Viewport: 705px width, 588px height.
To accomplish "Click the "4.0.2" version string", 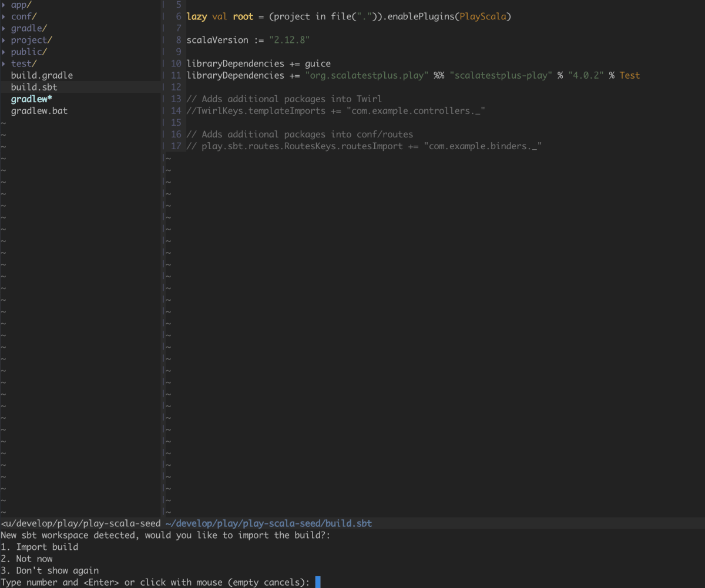I will (586, 75).
